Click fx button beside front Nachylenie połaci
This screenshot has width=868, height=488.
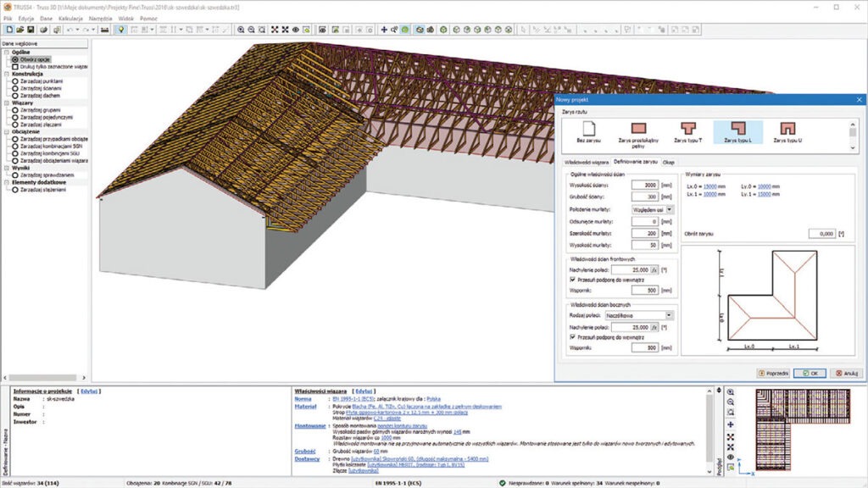(654, 270)
